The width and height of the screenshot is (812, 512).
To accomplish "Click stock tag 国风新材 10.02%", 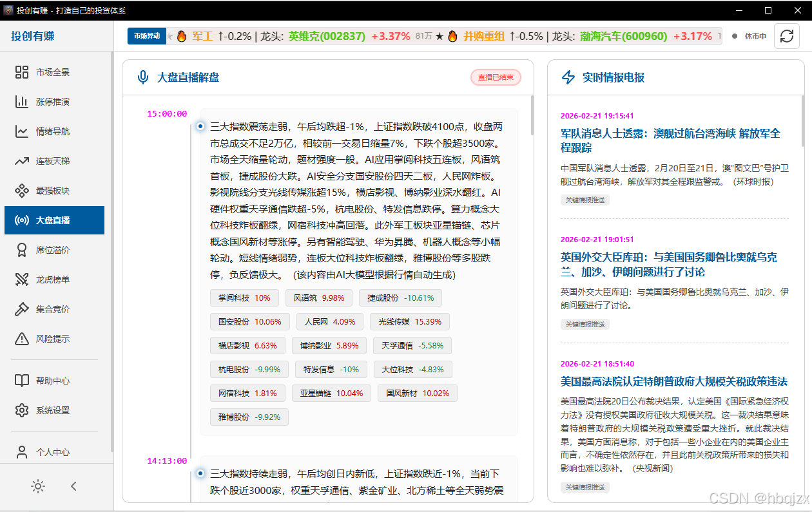I will click(417, 393).
